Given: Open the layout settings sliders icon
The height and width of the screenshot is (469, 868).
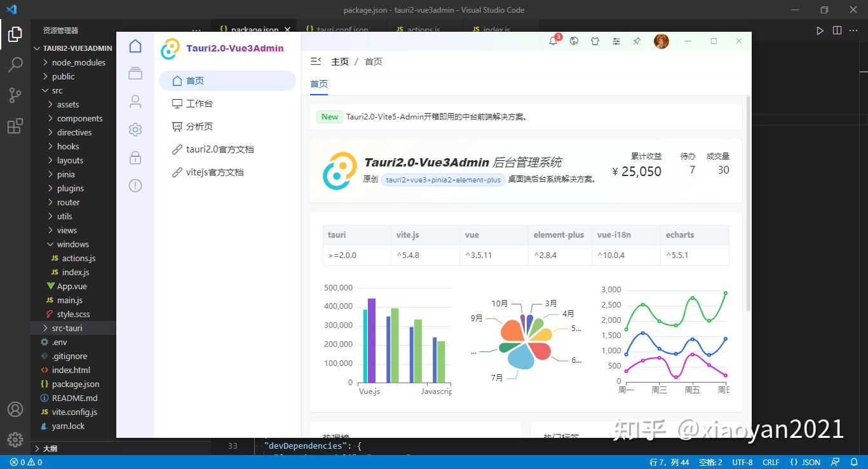Looking at the screenshot, I should 616,41.
